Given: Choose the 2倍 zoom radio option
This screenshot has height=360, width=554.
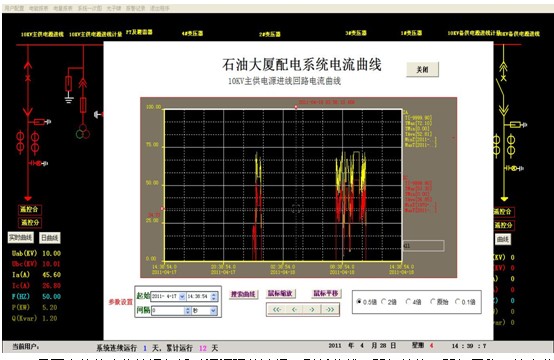Looking at the screenshot, I should (389, 302).
